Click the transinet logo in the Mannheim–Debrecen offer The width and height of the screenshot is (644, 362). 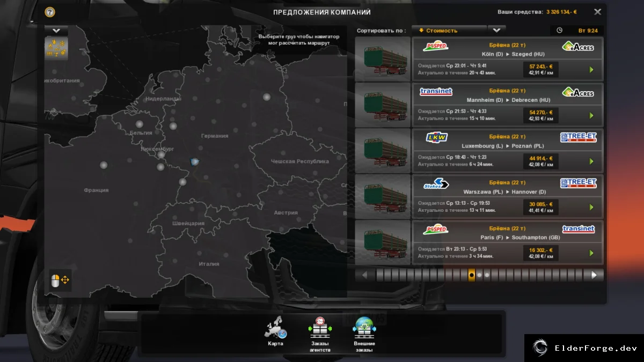[436, 92]
